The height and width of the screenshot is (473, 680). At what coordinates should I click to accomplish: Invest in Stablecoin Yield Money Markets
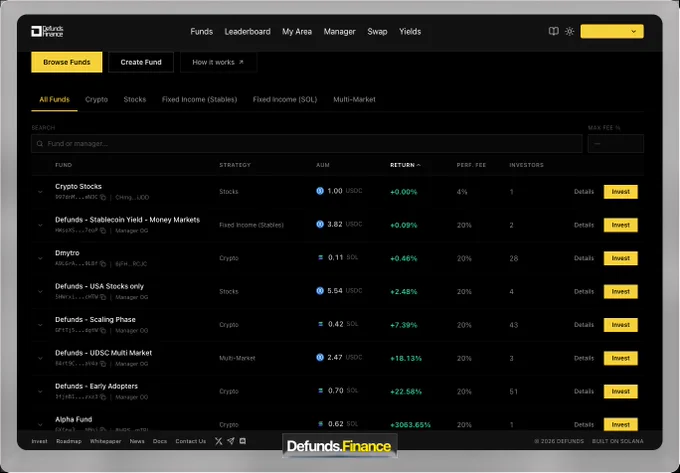621,225
